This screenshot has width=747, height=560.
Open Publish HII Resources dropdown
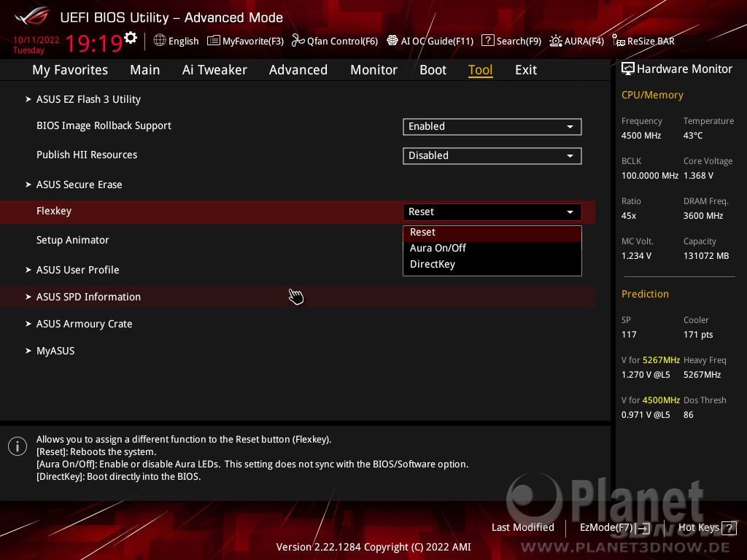492,156
